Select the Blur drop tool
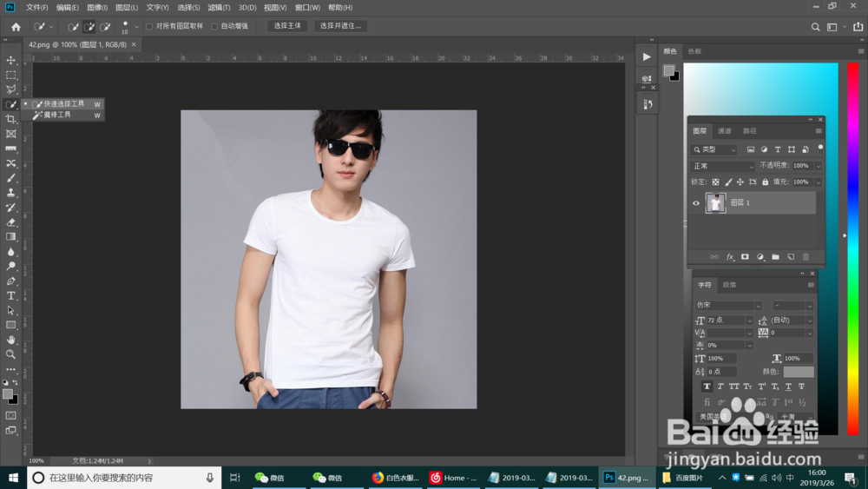This screenshot has height=489, width=868. 10,251
